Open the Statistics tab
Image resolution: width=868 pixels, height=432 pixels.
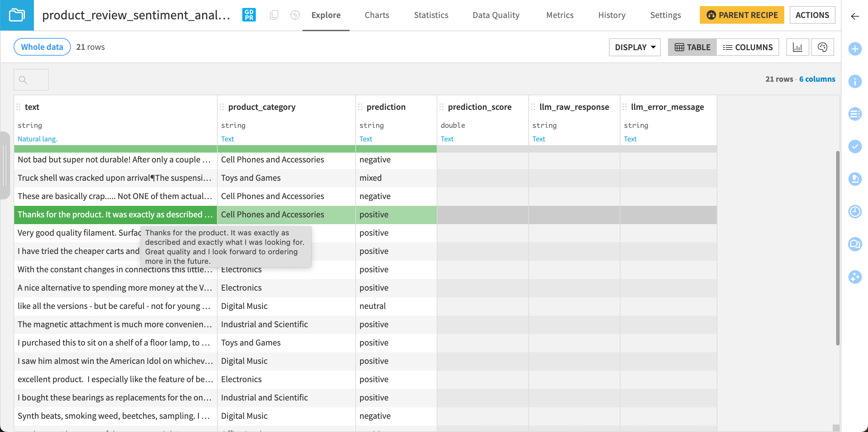431,15
